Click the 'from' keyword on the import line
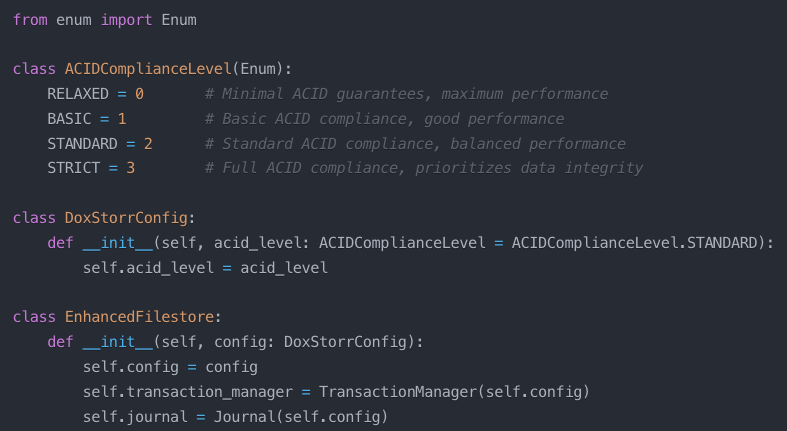Screen dimensions: 787x431 (x=30, y=20)
